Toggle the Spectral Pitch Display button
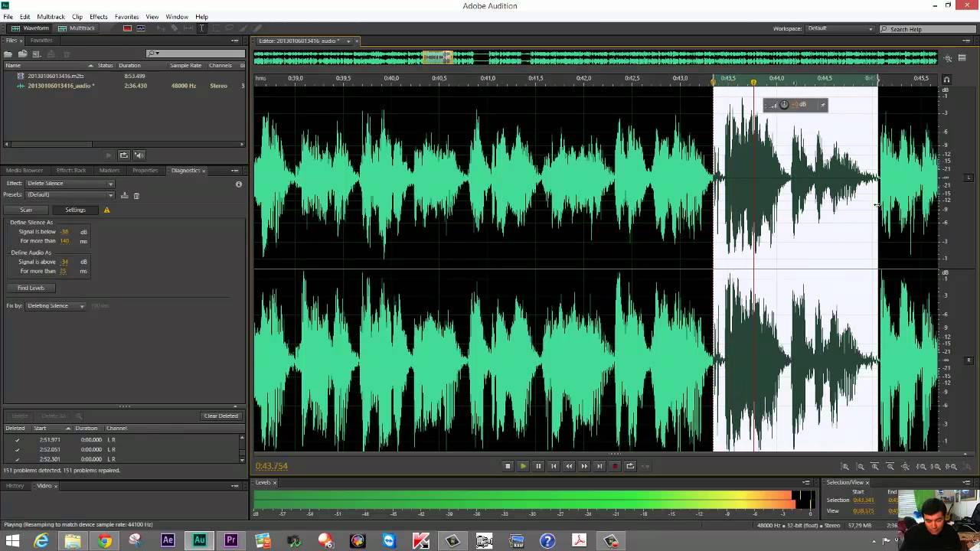980x551 pixels. click(142, 28)
